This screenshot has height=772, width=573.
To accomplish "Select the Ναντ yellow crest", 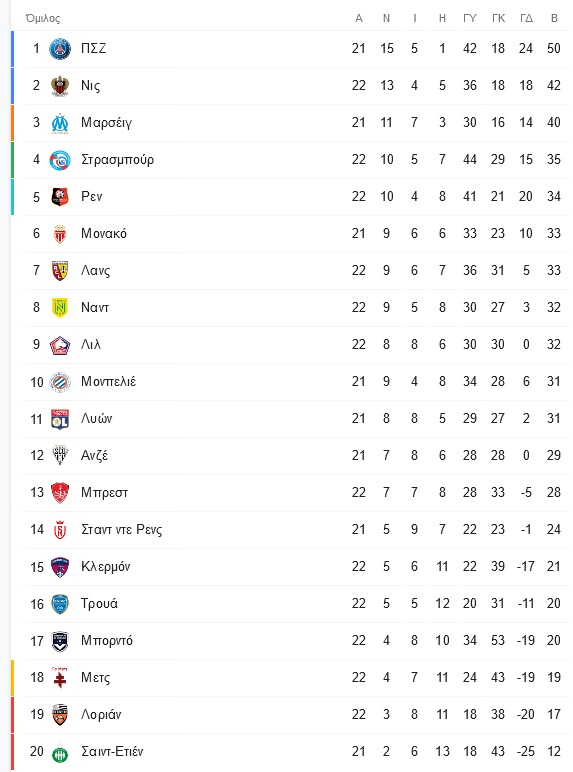I will point(60,308).
